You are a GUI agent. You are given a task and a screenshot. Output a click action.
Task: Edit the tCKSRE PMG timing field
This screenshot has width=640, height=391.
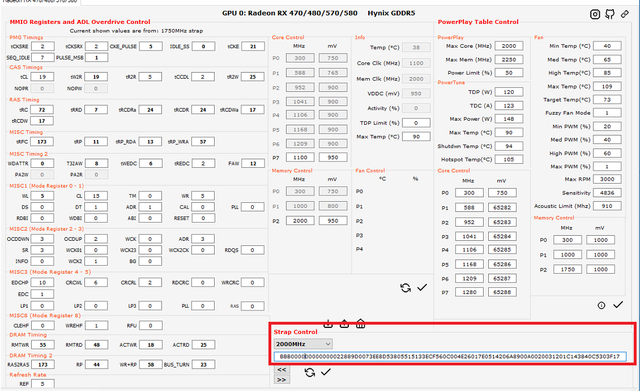[42, 47]
